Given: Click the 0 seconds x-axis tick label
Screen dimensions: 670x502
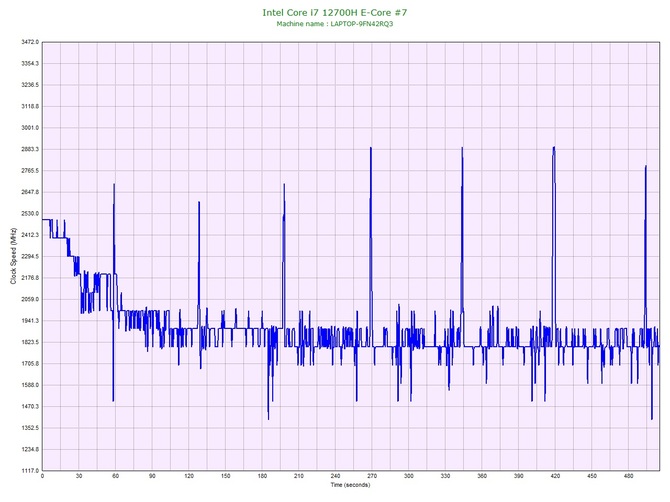Looking at the screenshot, I should [x=42, y=476].
